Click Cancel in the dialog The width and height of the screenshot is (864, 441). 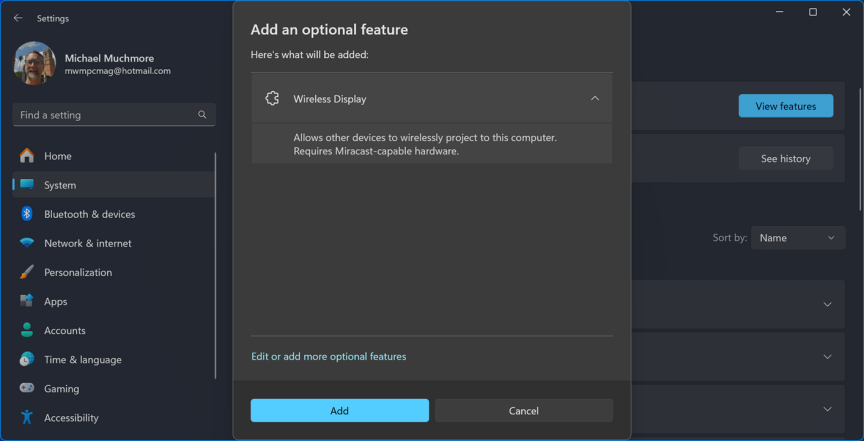(523, 411)
